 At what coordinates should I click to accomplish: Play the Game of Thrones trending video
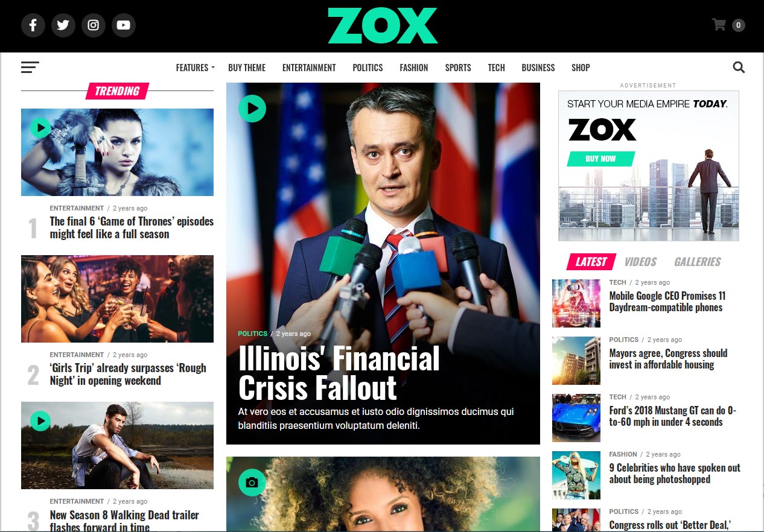[40, 128]
